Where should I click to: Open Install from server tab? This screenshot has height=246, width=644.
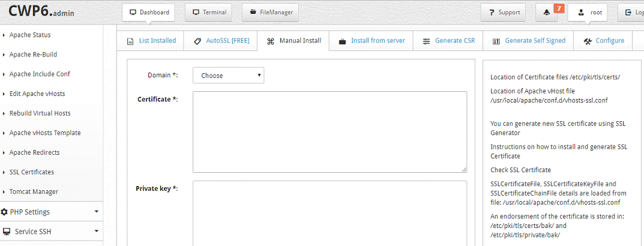pyautogui.click(x=370, y=41)
